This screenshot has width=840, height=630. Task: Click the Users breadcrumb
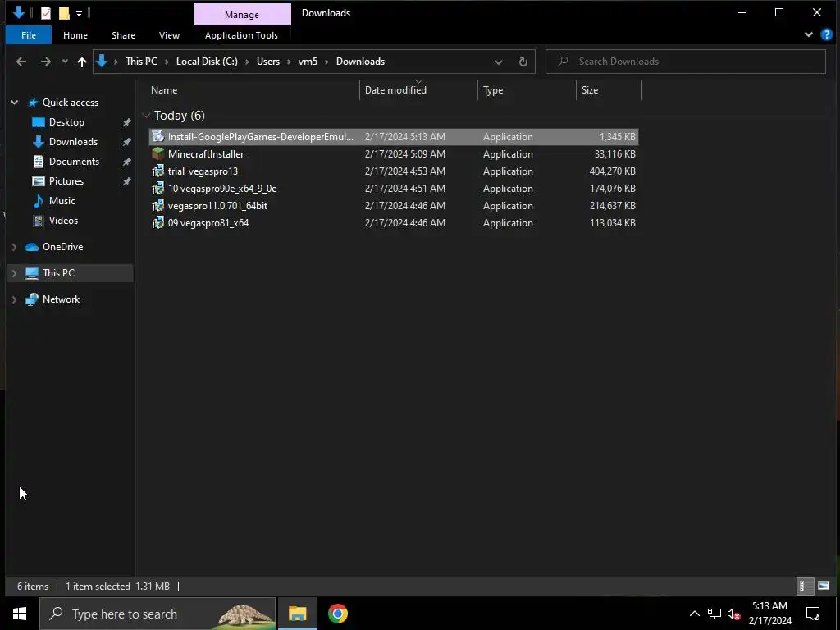(x=268, y=62)
